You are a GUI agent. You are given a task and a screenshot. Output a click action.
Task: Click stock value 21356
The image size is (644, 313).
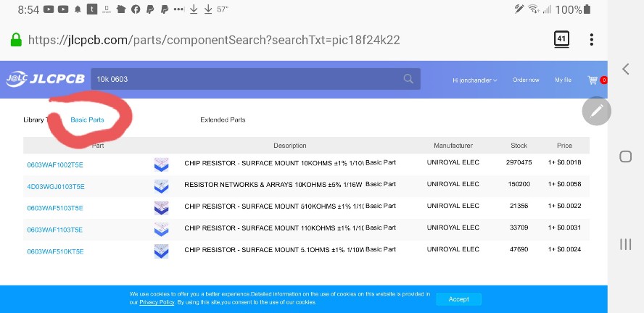pyautogui.click(x=519, y=206)
